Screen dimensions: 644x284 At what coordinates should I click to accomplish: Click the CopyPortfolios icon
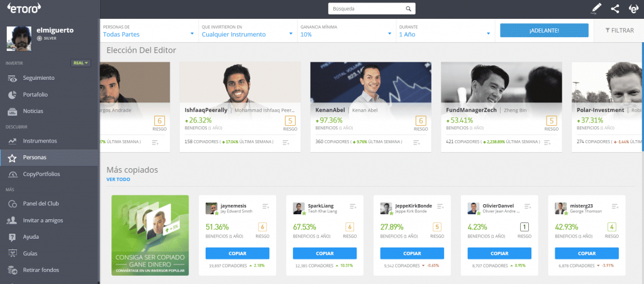click(x=13, y=174)
